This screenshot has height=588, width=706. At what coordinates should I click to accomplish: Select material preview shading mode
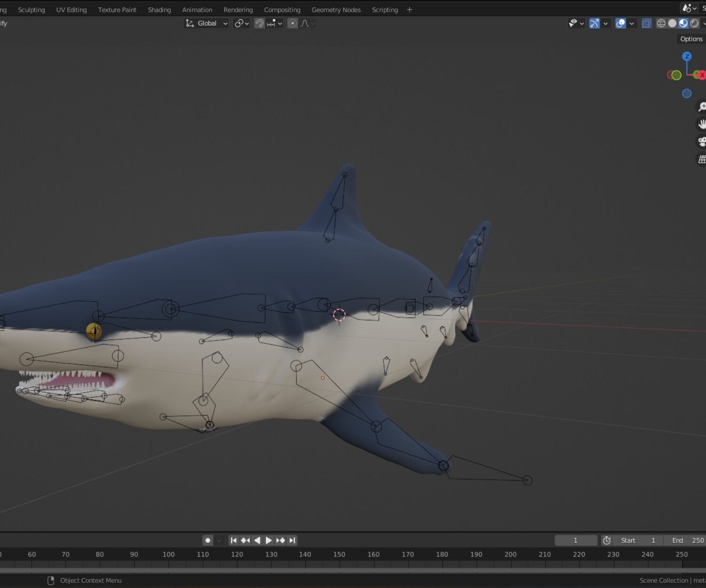click(x=683, y=23)
